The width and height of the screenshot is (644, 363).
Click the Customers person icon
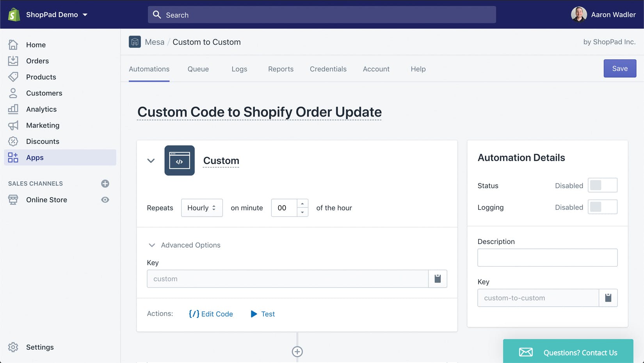[x=13, y=93]
